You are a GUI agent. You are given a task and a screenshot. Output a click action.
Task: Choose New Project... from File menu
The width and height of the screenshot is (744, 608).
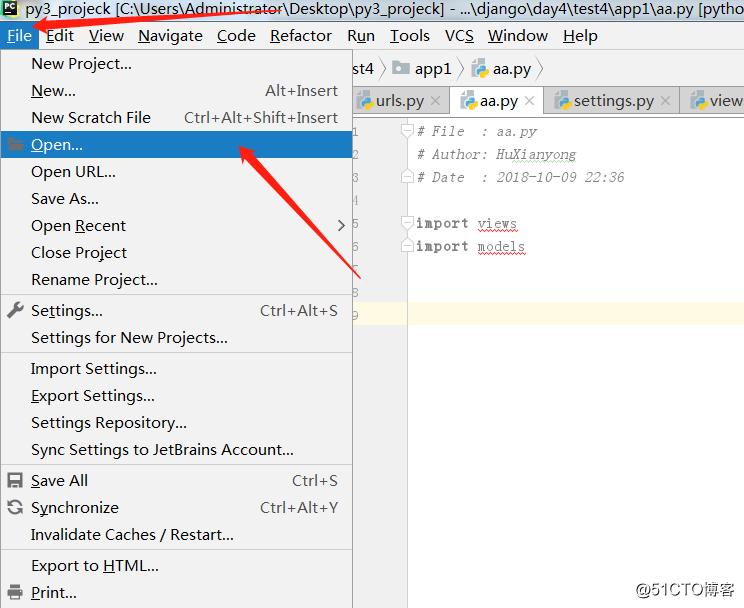click(177, 64)
